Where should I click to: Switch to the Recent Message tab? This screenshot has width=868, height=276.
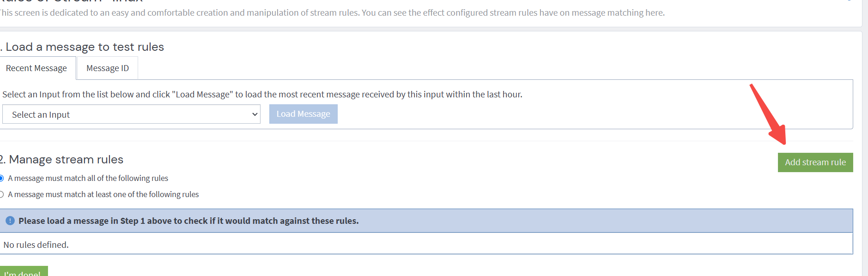point(37,68)
